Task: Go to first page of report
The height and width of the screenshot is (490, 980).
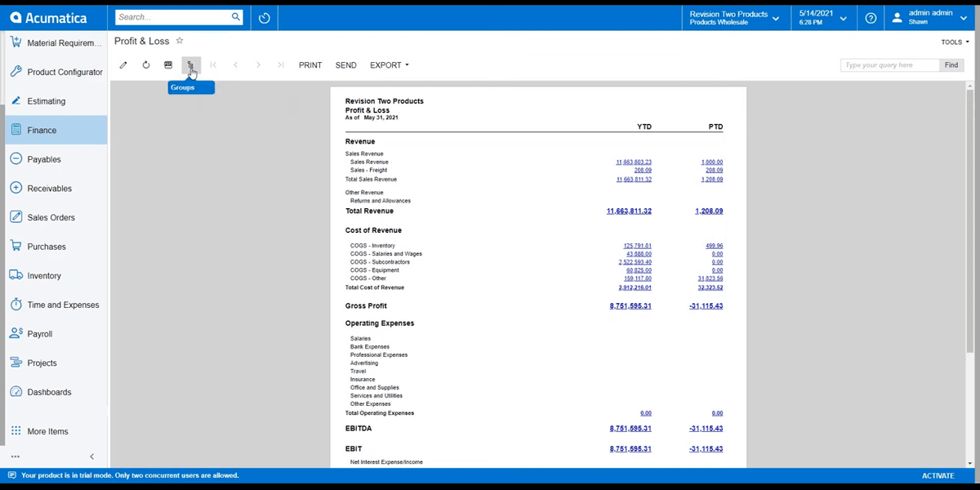Action: pyautogui.click(x=213, y=65)
